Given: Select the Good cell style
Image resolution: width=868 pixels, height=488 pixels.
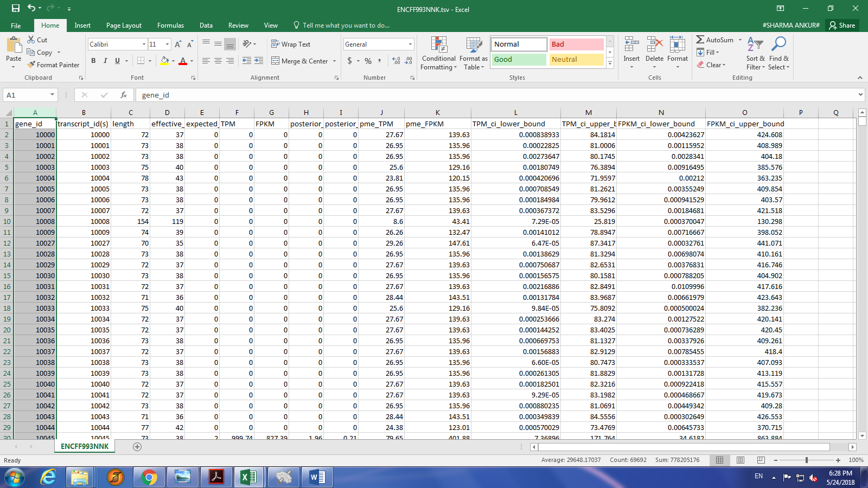Looking at the screenshot, I should click(x=519, y=60).
